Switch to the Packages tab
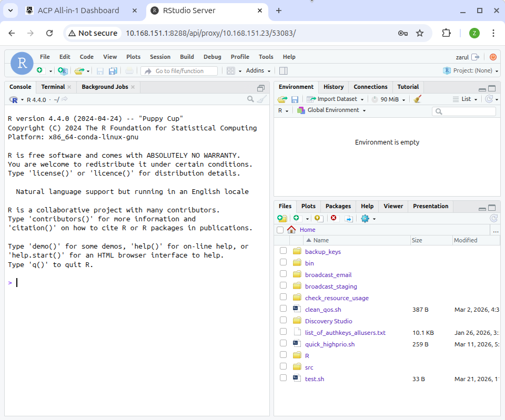The image size is (505, 420). [x=338, y=206]
